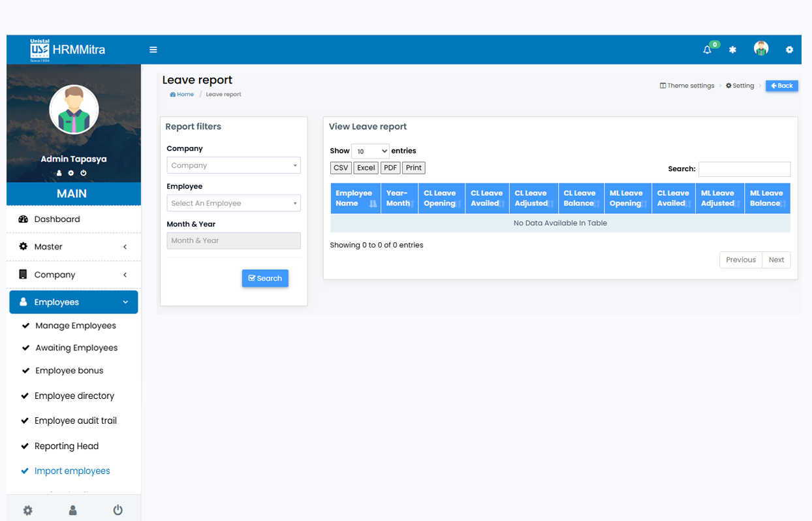The width and height of the screenshot is (812, 521).
Task: Export the table as Excel
Action: [366, 168]
